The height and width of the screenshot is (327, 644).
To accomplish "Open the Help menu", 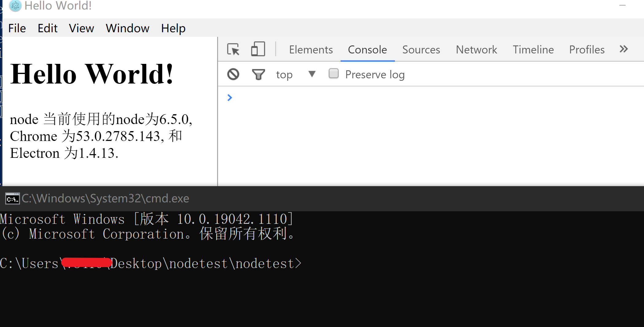I will pyautogui.click(x=173, y=28).
